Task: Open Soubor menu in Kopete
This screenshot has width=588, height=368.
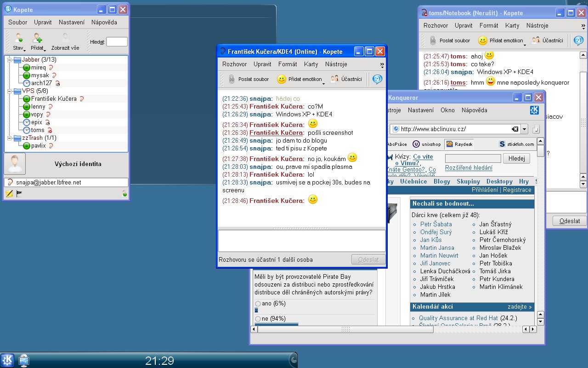Action: pos(17,22)
